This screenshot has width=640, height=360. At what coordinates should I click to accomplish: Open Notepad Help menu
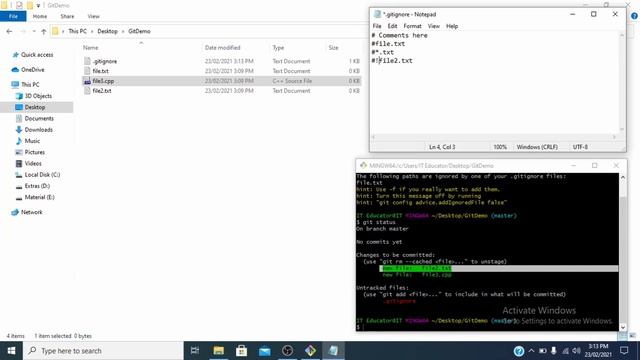point(452,26)
